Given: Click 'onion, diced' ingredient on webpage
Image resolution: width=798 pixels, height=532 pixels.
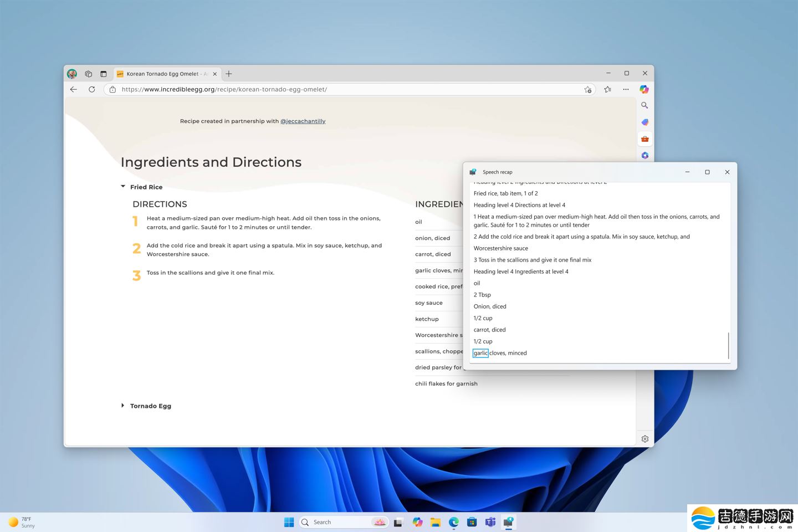Looking at the screenshot, I should 433,238.
